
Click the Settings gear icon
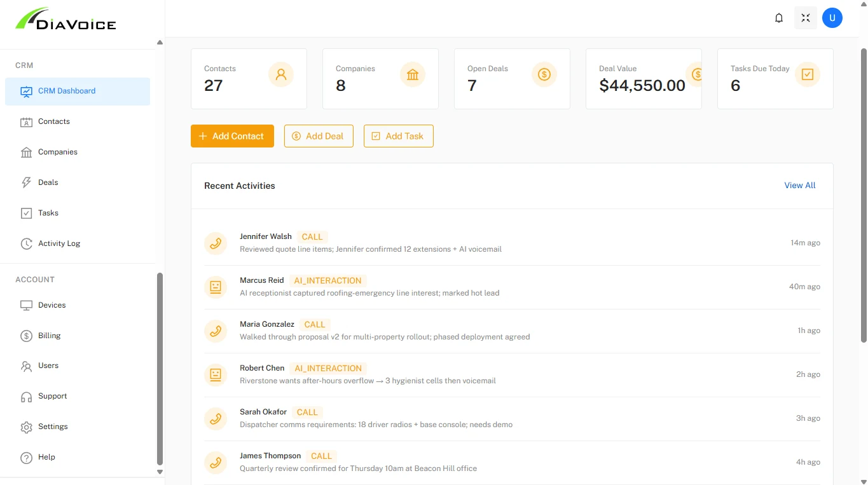(26, 427)
